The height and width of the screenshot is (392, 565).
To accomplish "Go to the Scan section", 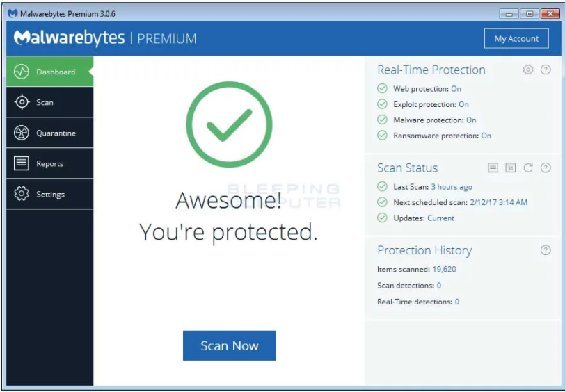I will click(49, 102).
